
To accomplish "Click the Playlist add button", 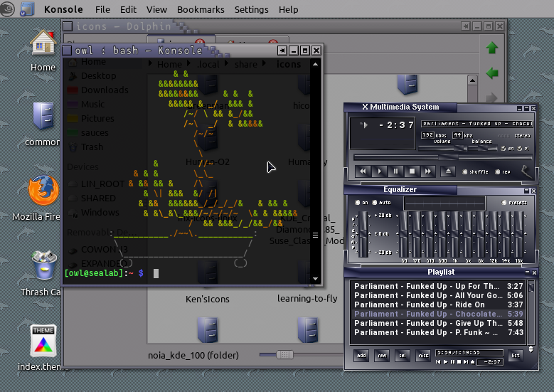I will click(361, 356).
